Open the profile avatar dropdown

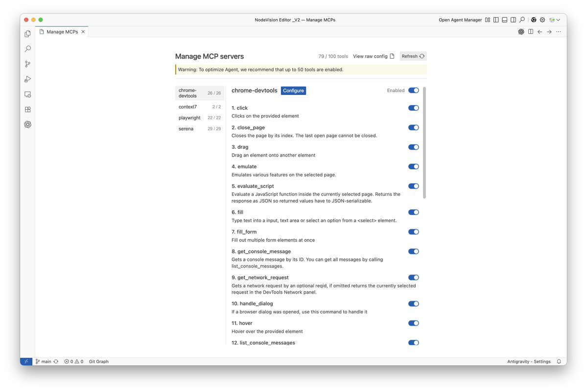(x=555, y=20)
